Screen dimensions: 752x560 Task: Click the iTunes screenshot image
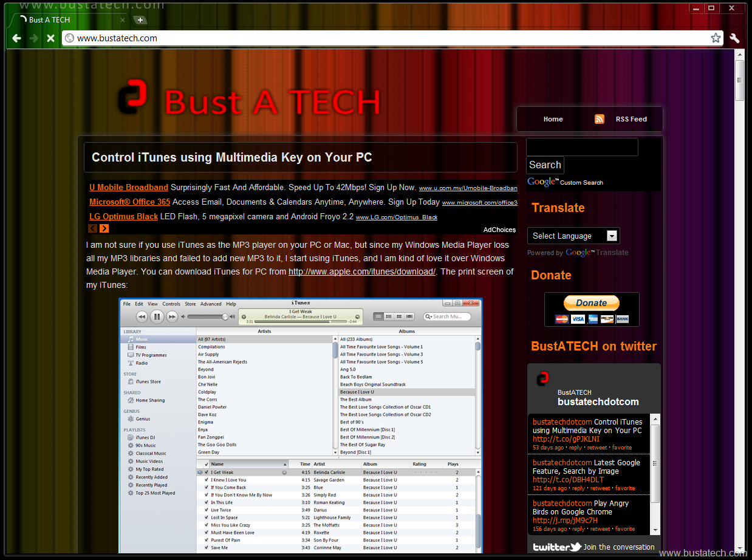(301, 425)
